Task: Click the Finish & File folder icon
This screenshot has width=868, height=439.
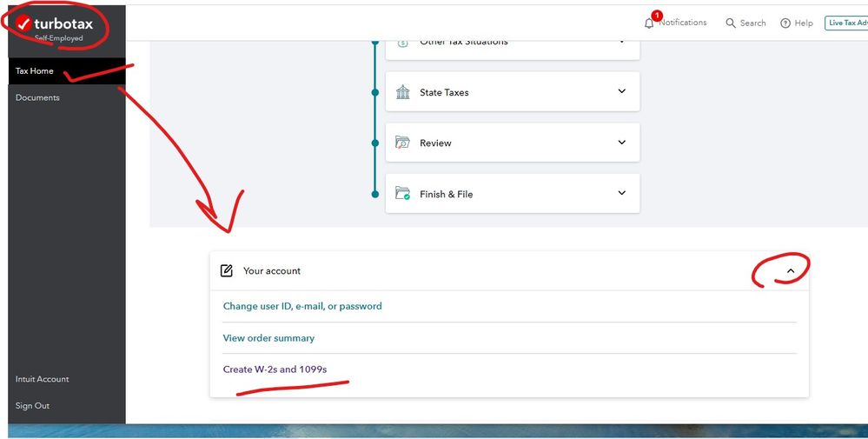Action: [402, 193]
